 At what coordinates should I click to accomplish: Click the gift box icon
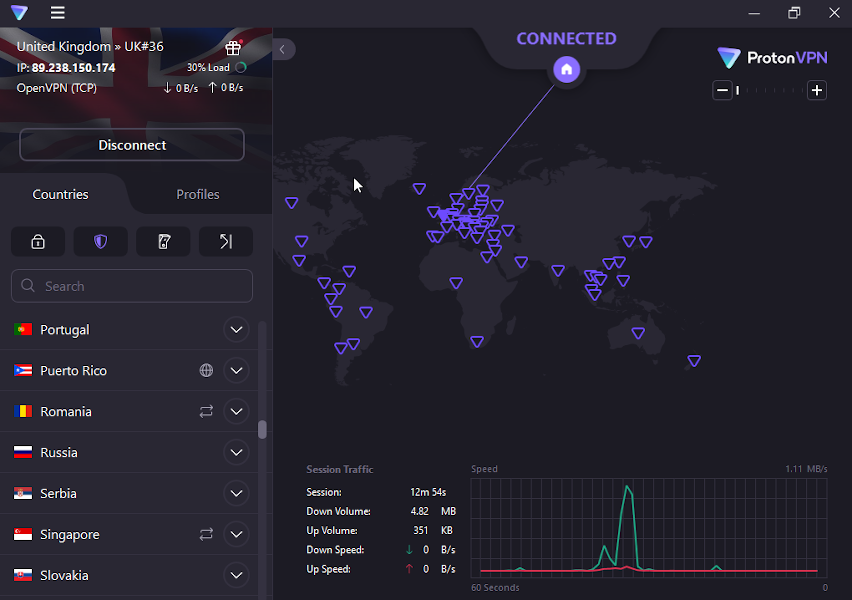tap(233, 47)
